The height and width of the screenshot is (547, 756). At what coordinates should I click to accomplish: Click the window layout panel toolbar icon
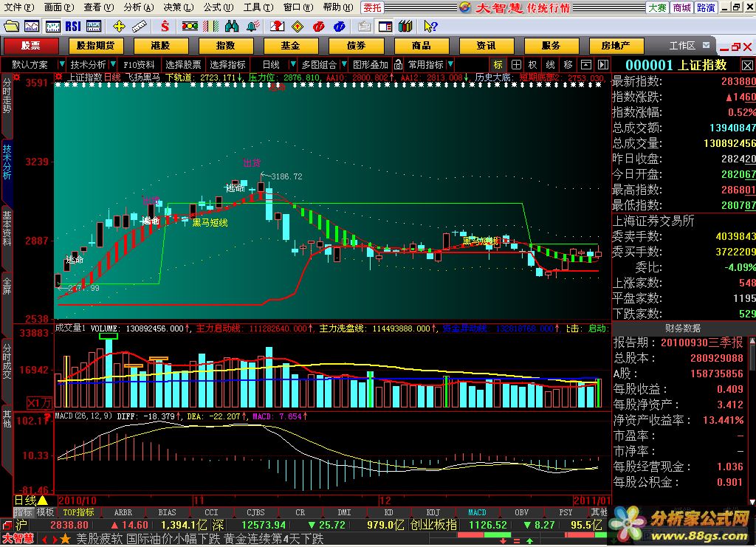click(385, 26)
